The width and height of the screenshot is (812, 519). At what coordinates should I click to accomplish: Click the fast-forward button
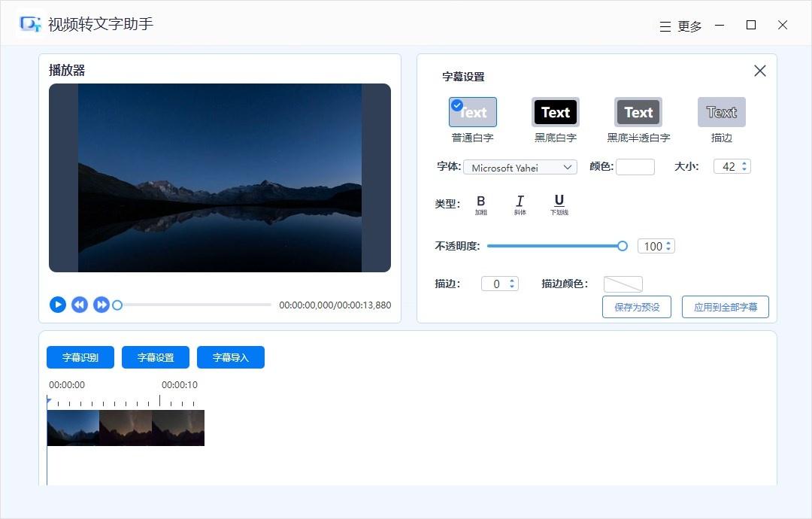101,305
